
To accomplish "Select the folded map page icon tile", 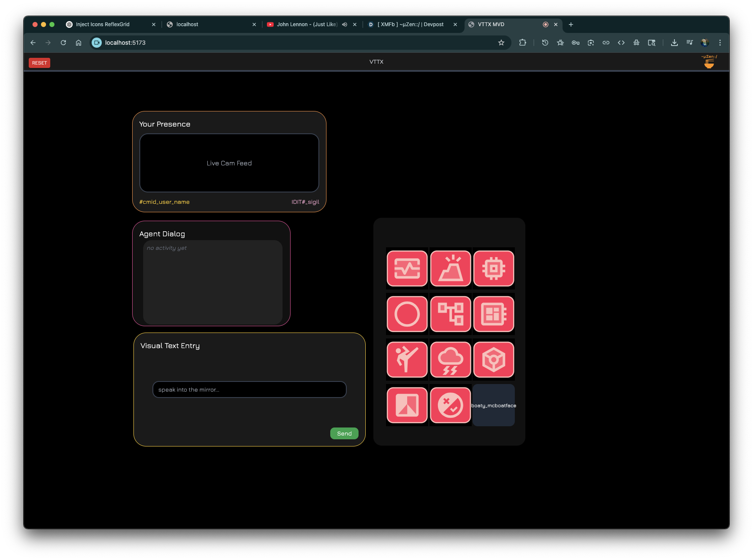I will click(407, 405).
